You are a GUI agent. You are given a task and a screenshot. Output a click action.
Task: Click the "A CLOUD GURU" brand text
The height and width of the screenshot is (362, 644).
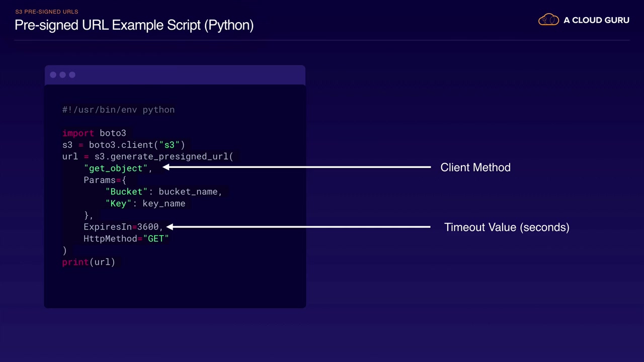click(596, 20)
